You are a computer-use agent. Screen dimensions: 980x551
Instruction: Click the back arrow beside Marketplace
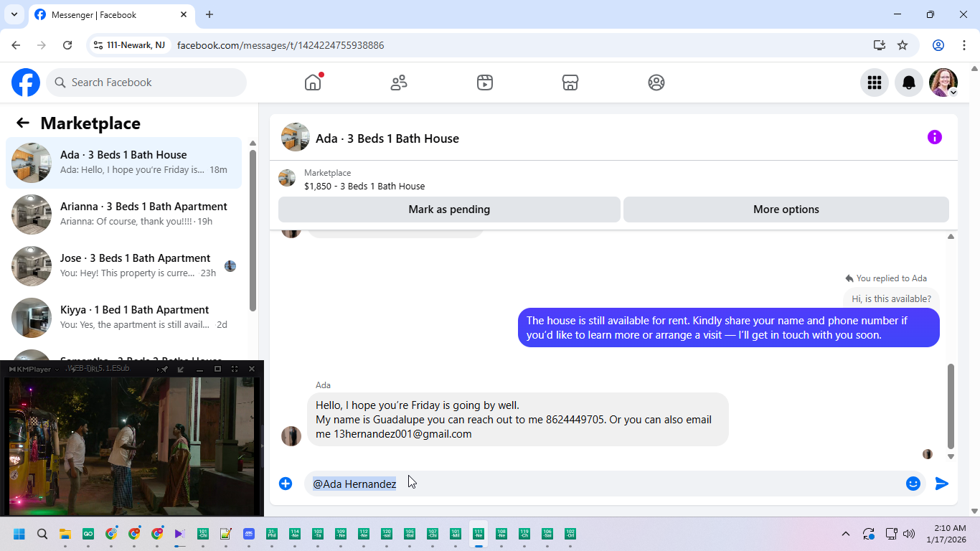pos(23,123)
